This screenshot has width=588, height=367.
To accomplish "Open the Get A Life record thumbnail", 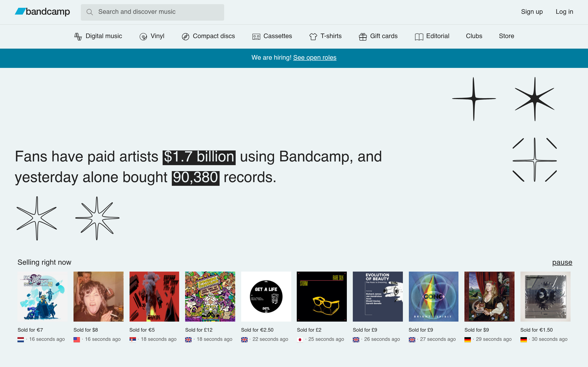I will point(266,296).
